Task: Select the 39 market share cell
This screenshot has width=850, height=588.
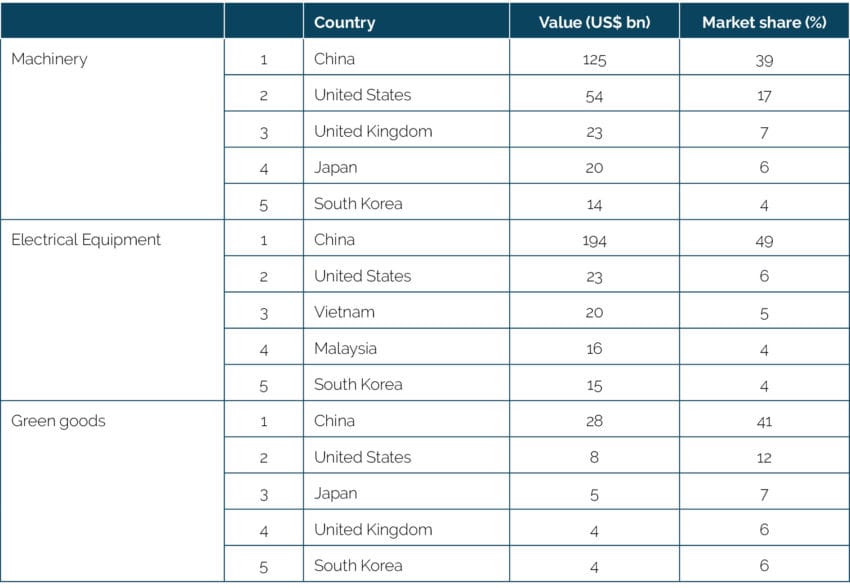Action: tap(763, 59)
